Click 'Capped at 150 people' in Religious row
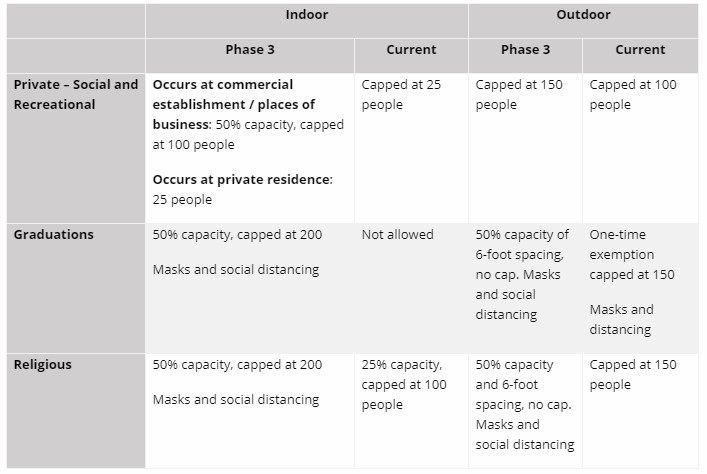 [x=632, y=374]
